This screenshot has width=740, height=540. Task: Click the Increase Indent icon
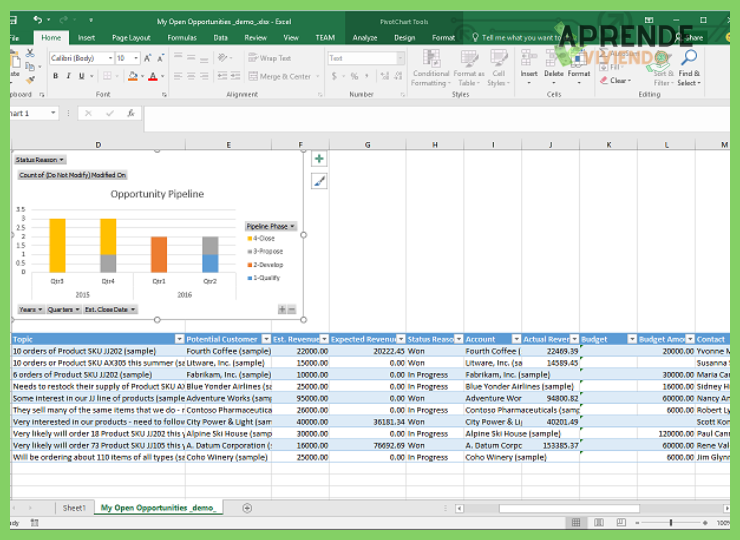point(235,76)
